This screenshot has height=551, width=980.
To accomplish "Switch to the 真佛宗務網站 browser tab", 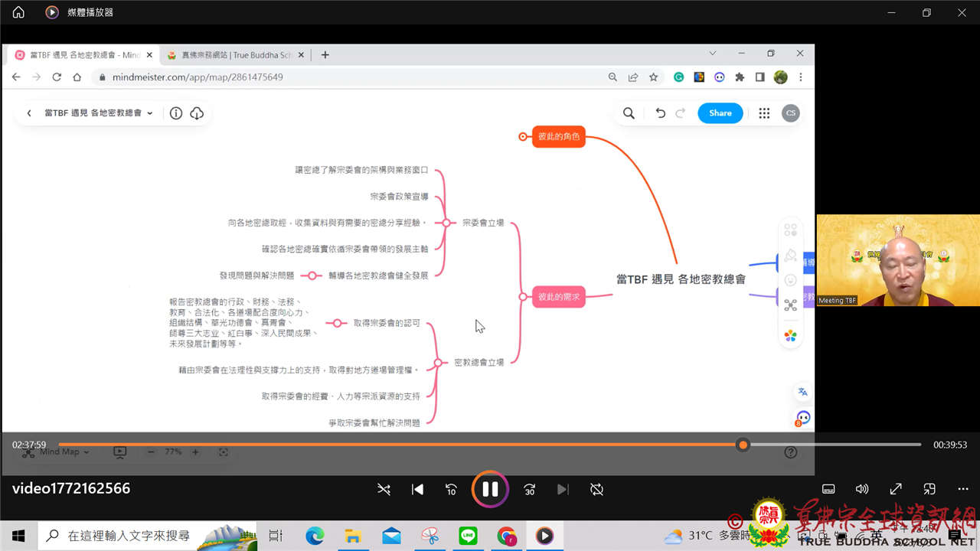I will [230, 55].
